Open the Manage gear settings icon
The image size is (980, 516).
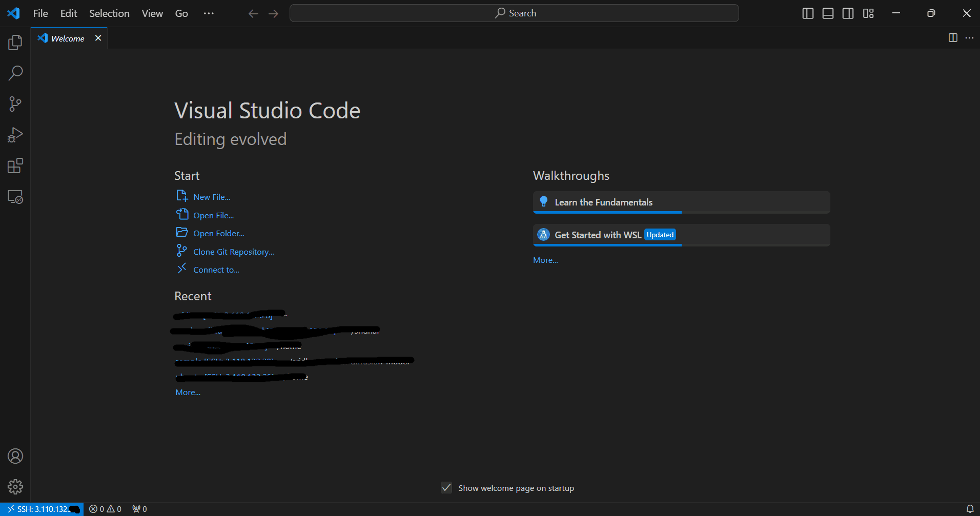(15, 487)
